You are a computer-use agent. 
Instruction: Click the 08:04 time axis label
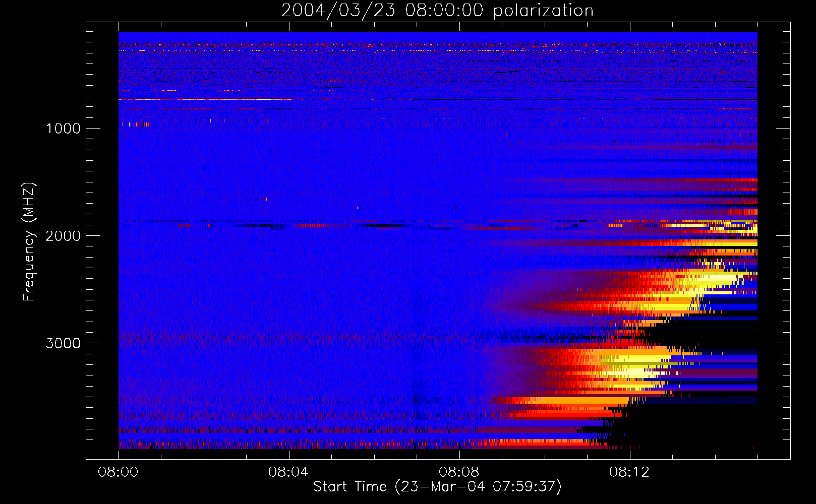tap(288, 472)
